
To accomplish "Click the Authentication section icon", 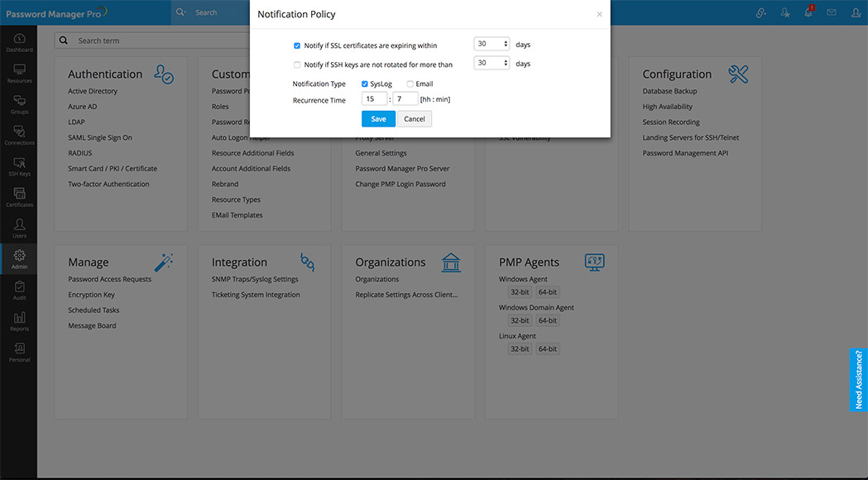I will (x=164, y=74).
